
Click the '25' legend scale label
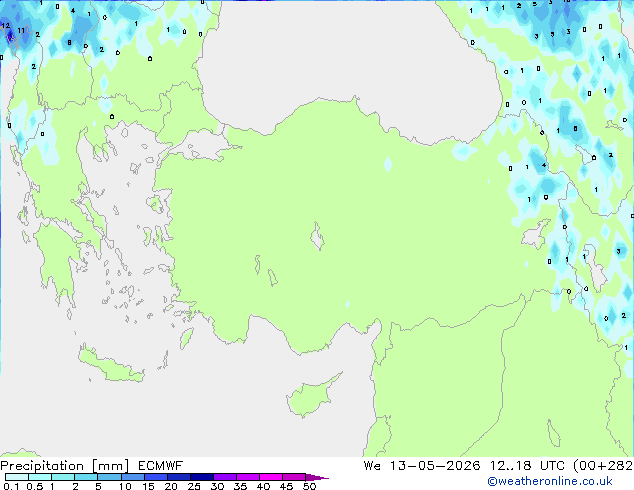194,486
